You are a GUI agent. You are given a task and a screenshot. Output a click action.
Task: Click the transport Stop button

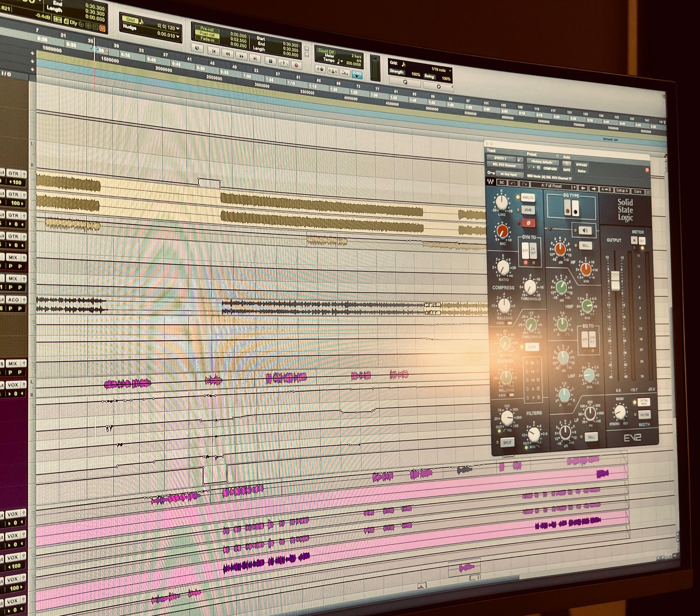270,62
